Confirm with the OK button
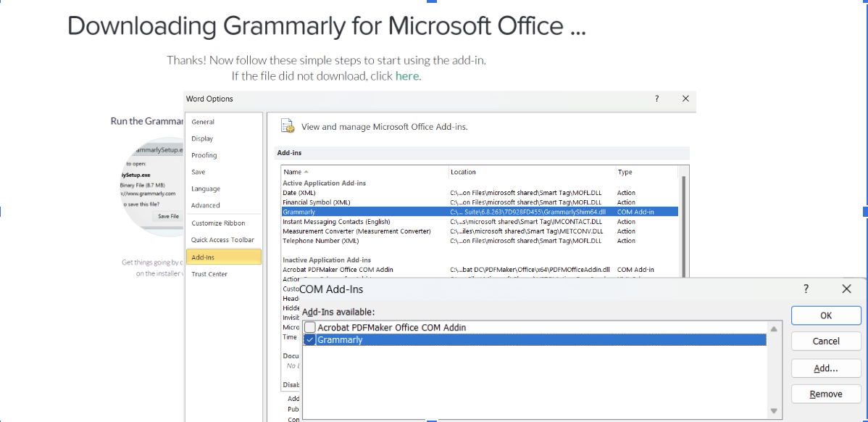 tap(826, 315)
